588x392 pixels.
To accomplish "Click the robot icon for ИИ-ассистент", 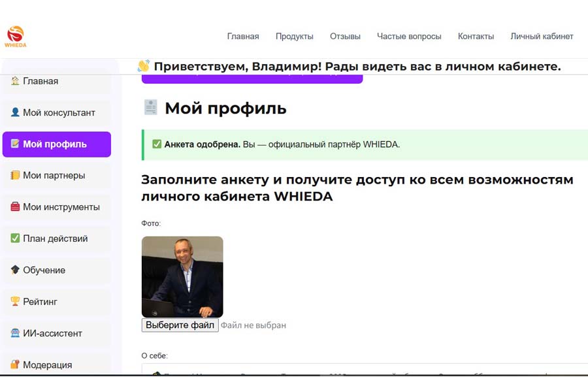I will click(14, 333).
